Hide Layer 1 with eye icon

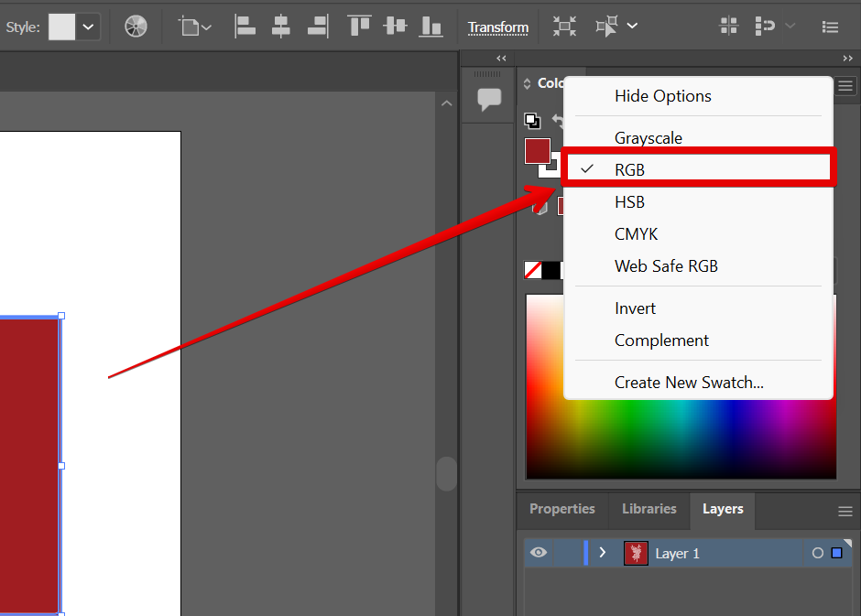coord(539,553)
